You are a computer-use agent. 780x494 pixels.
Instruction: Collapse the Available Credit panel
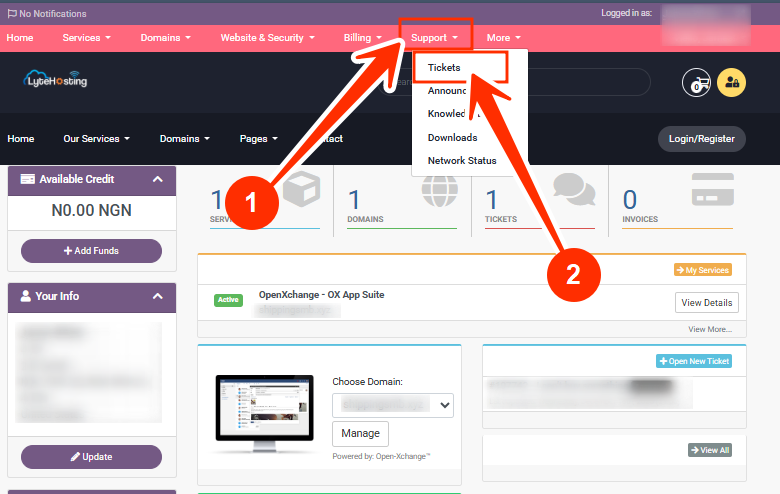pos(158,180)
